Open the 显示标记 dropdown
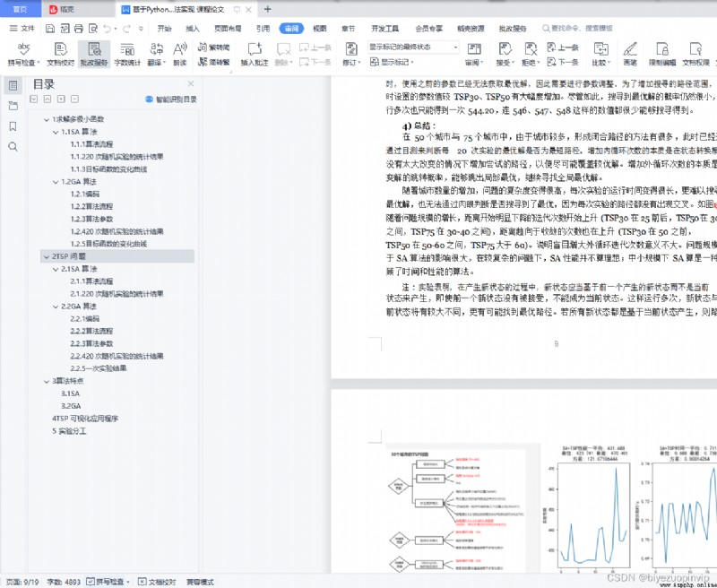 point(392,62)
